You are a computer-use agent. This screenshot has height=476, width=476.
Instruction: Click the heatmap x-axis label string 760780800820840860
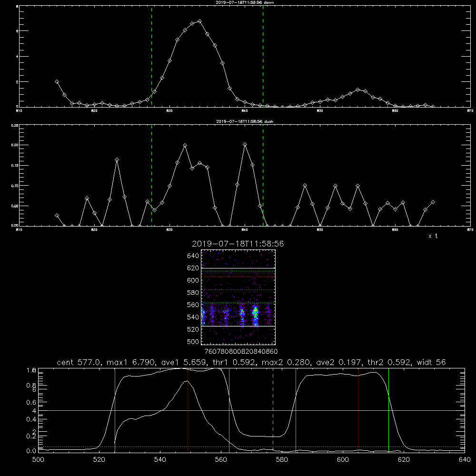(241, 351)
